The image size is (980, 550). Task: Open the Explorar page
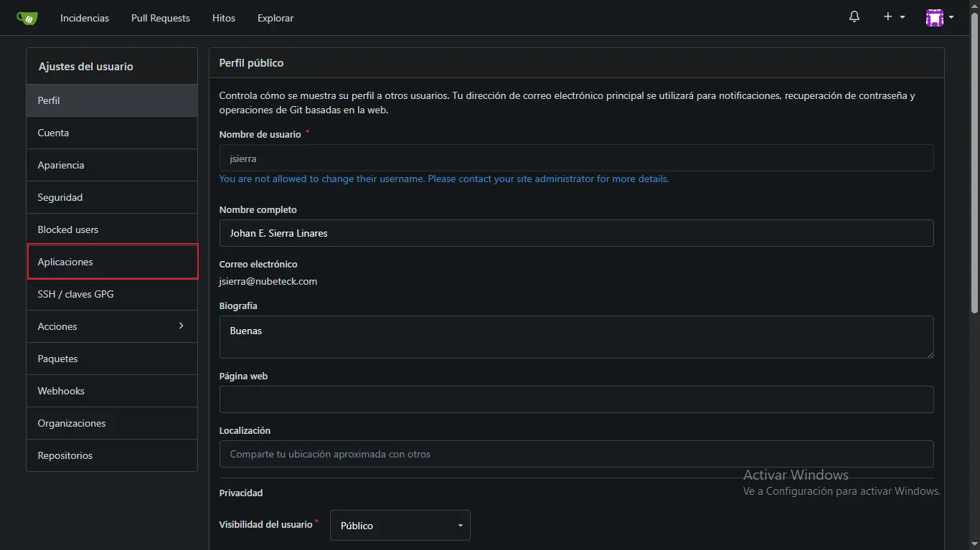pos(275,18)
